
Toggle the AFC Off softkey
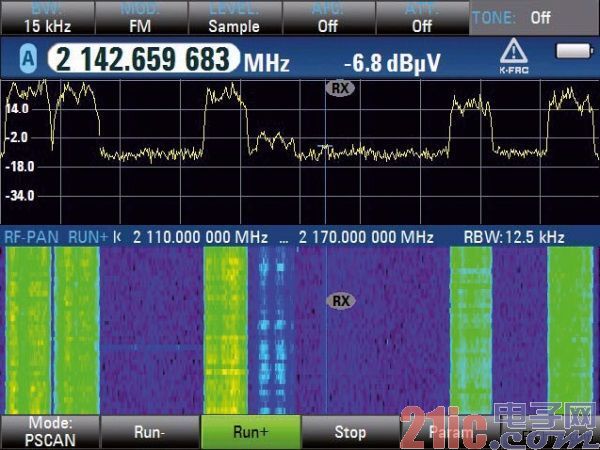coord(328,18)
